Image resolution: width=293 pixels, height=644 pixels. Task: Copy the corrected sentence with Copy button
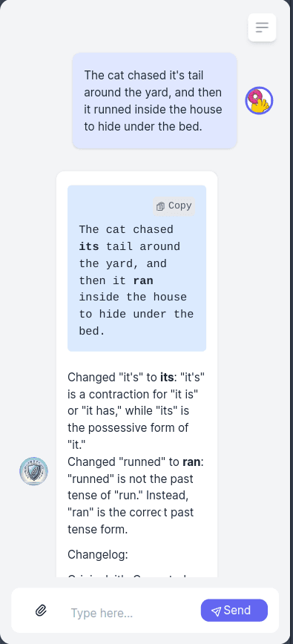174,206
